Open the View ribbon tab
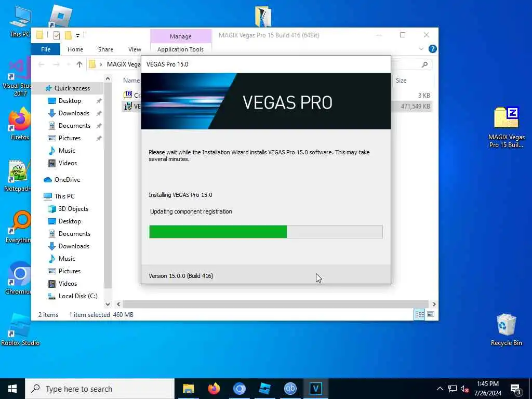The height and width of the screenshot is (399, 532). (x=135, y=49)
